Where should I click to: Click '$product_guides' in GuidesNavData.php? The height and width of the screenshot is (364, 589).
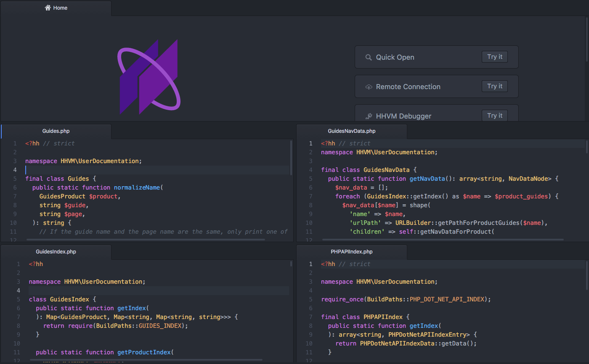[x=521, y=196]
